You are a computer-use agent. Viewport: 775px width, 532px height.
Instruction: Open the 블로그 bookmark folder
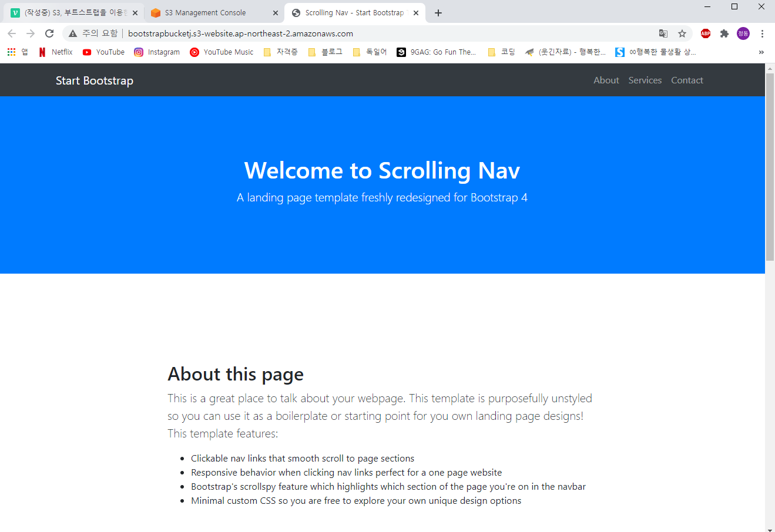pyautogui.click(x=326, y=52)
